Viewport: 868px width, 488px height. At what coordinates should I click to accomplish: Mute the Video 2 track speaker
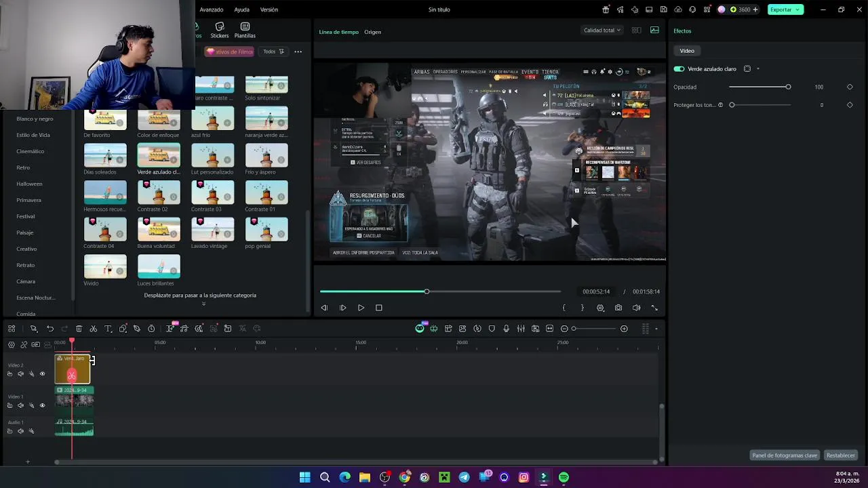(20, 374)
